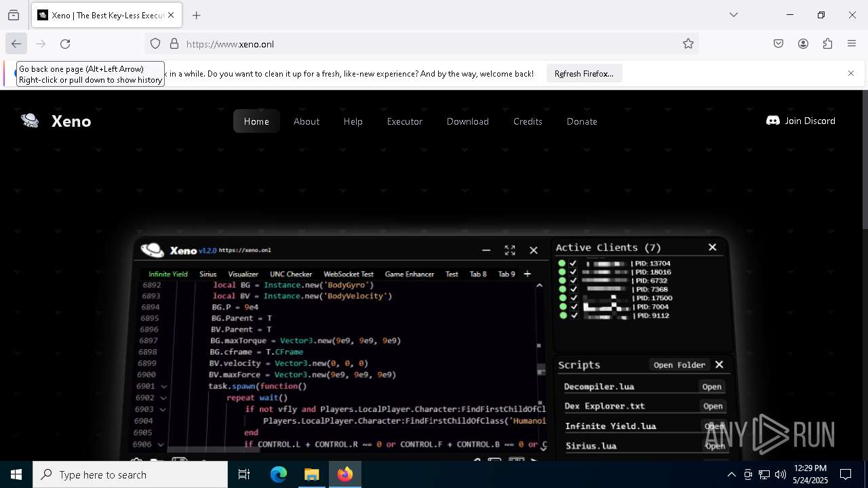
Task: Toggle checkbox for client PID 18016
Action: tap(573, 272)
